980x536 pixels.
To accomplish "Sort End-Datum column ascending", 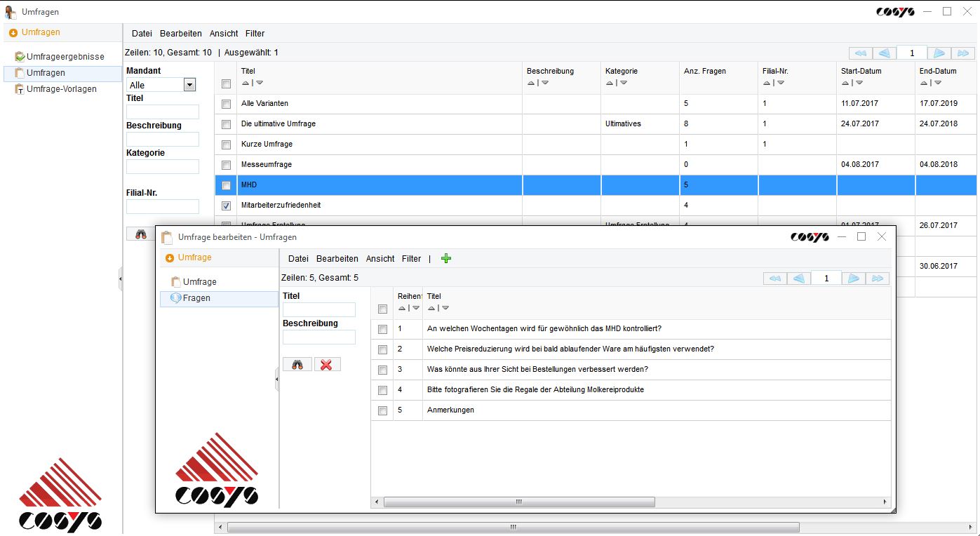I will 923,83.
